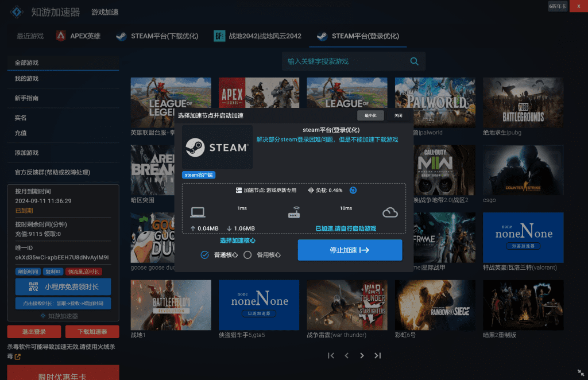This screenshot has height=380, width=588.
Task: Click the unique ID text okXd35wCi
Action: pos(62,258)
